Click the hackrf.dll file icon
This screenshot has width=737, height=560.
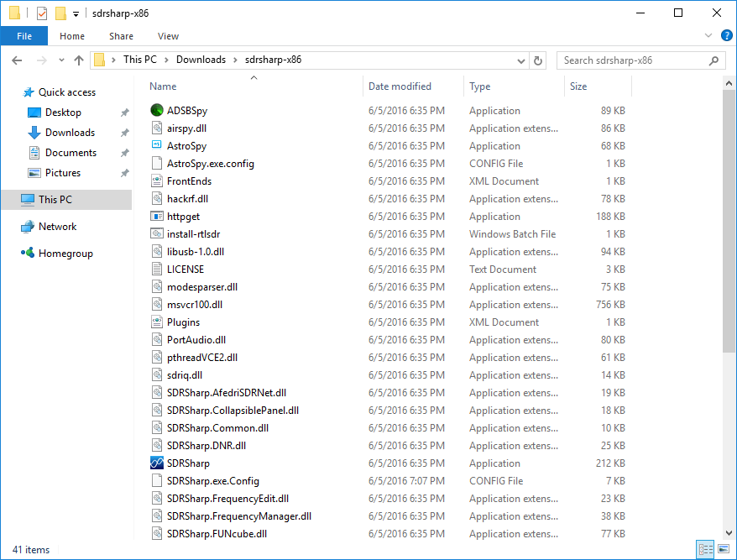[x=156, y=198]
